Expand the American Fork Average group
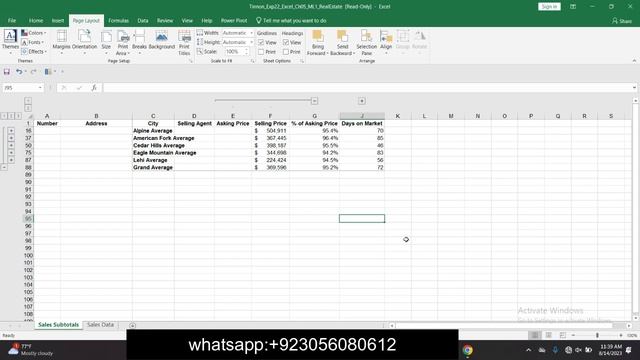This screenshot has width=640, height=360. [11, 138]
